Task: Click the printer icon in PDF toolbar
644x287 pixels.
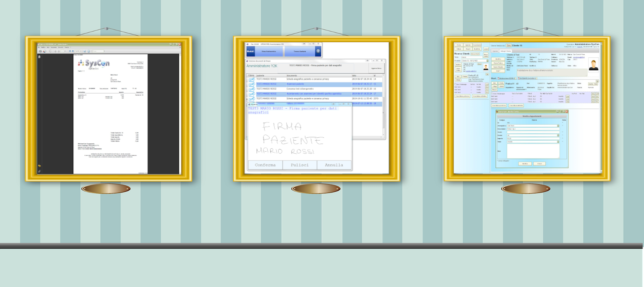Action: point(40,51)
